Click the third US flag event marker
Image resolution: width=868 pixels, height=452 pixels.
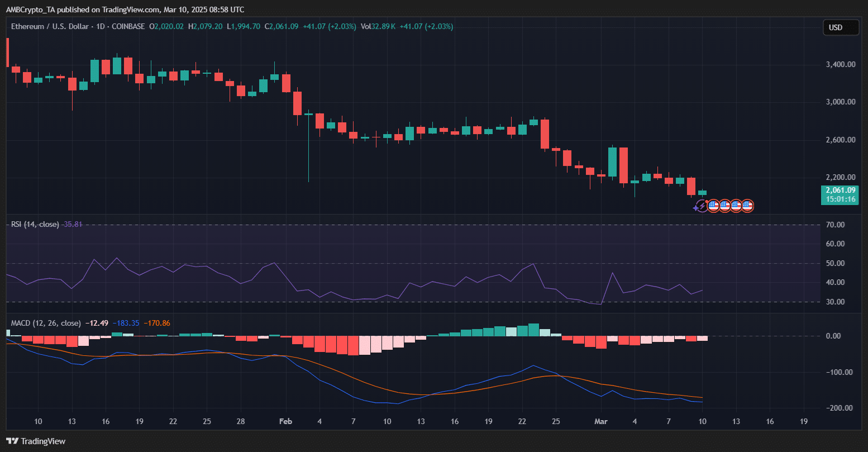736,206
